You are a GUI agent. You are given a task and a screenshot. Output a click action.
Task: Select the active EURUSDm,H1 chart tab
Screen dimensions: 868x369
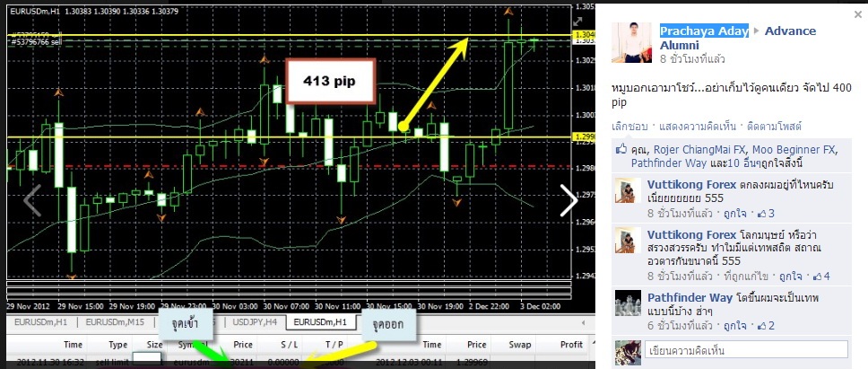point(320,321)
